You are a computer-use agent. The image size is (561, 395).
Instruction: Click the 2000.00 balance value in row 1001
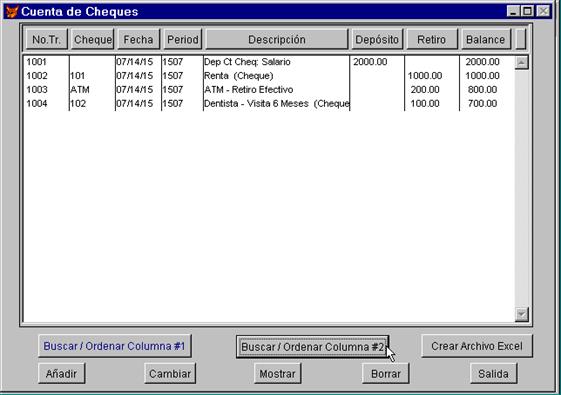482,62
